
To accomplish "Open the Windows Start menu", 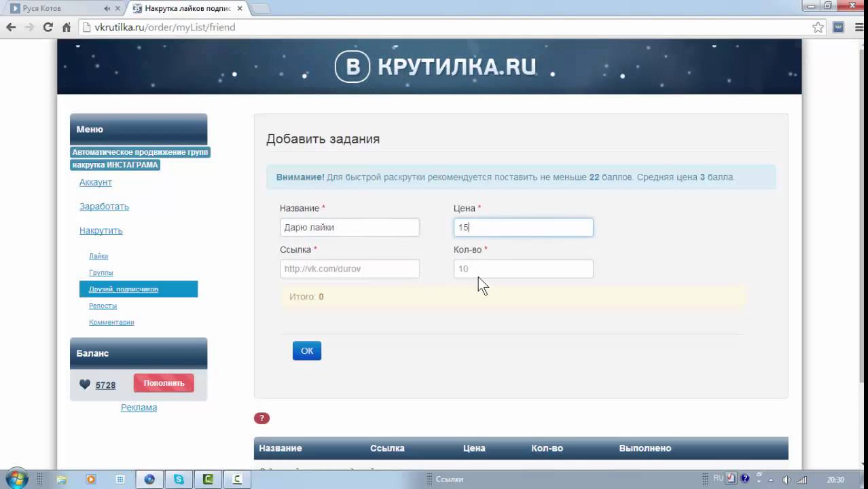I will point(16,479).
